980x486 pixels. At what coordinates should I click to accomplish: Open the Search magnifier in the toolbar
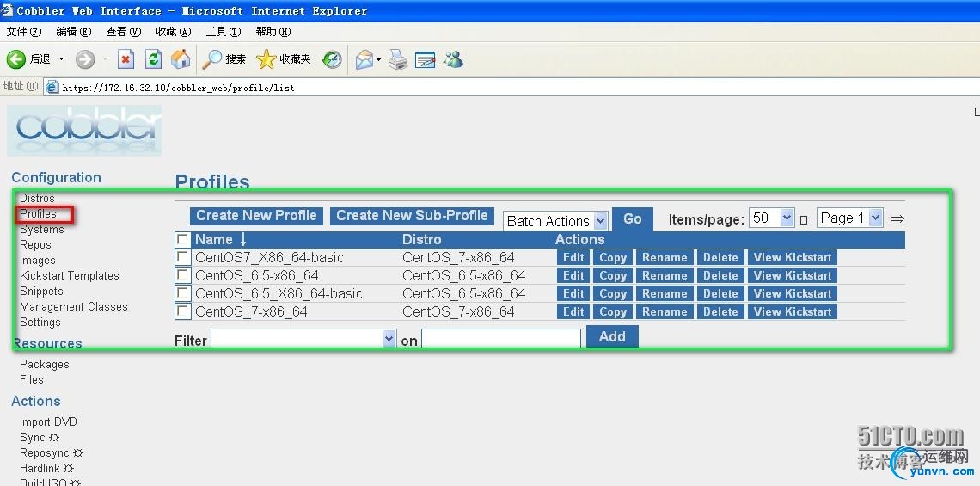click(211, 59)
